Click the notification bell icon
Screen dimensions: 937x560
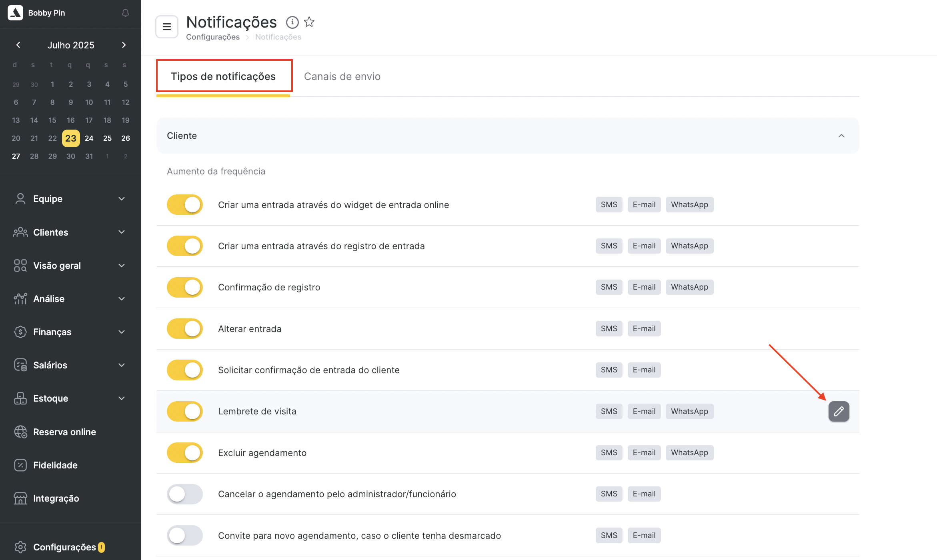click(x=125, y=13)
